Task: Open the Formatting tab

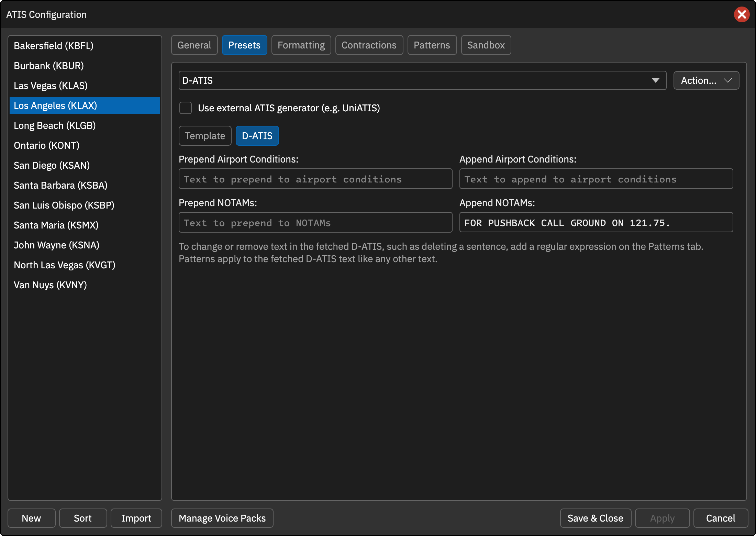Action: (x=301, y=45)
